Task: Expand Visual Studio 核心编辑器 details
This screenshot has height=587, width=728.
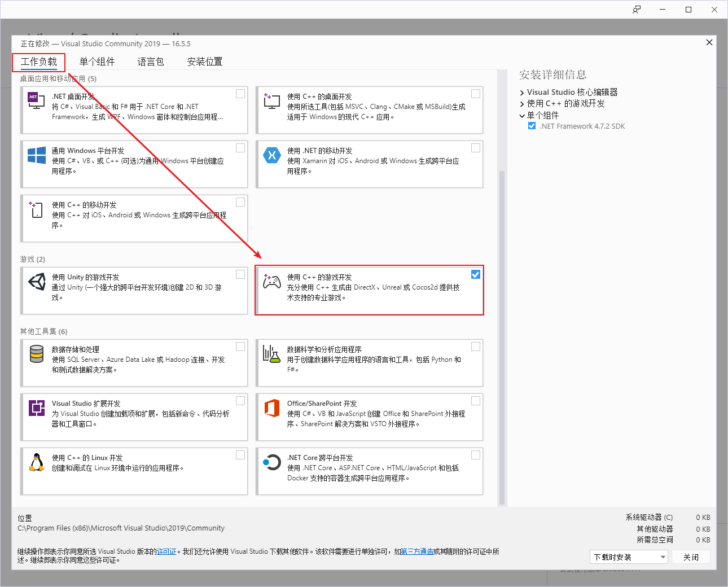Action: (522, 93)
